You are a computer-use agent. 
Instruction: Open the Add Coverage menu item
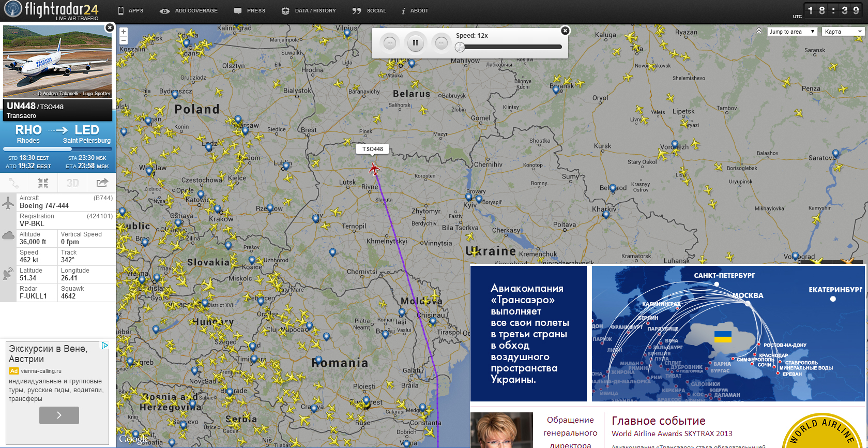pos(189,11)
